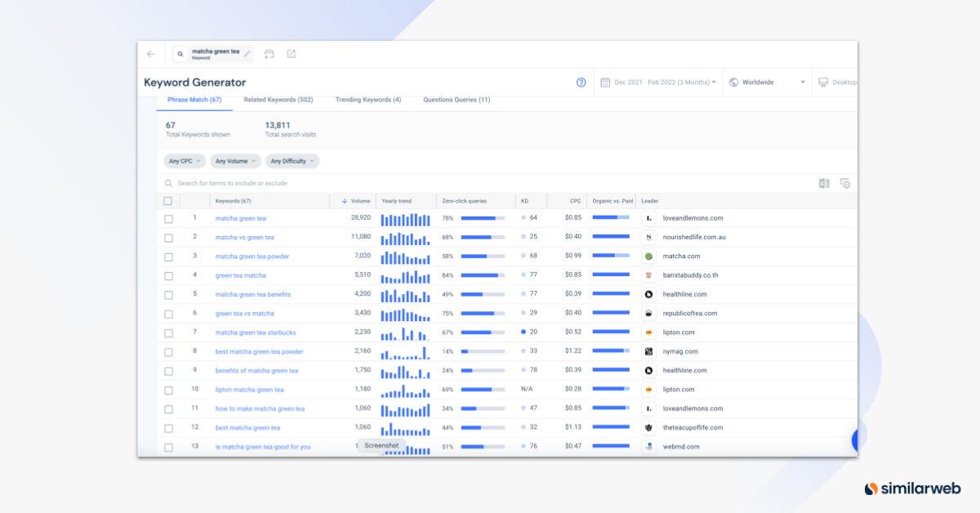
Task: Click the Similarweb logo
Action: pyautogui.click(x=912, y=488)
